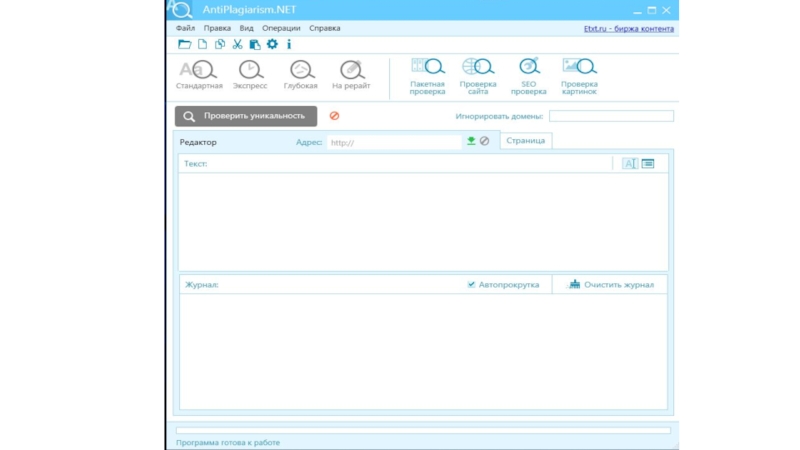Select the Стандартная check mode icon
Screen dimensions: 800x450
198,70
